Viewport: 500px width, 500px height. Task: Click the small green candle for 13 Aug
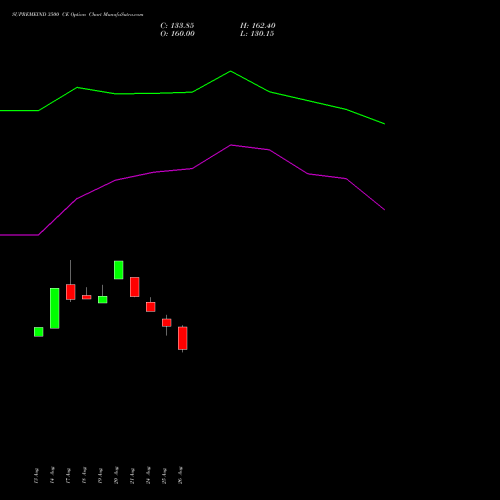39,332
